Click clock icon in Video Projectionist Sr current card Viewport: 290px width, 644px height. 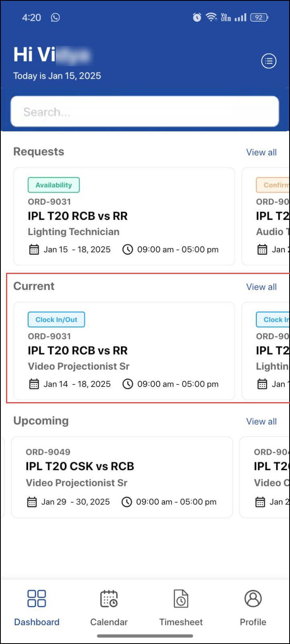(x=128, y=384)
